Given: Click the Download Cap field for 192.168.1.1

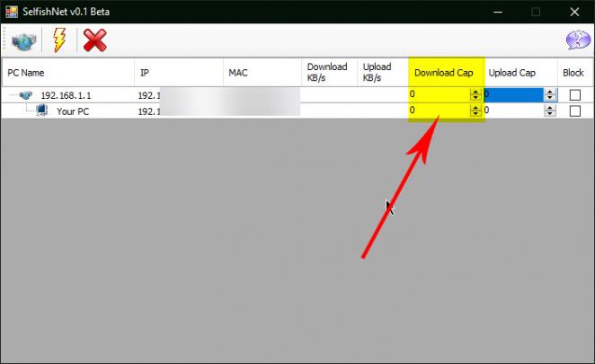Looking at the screenshot, I should click(440, 94).
